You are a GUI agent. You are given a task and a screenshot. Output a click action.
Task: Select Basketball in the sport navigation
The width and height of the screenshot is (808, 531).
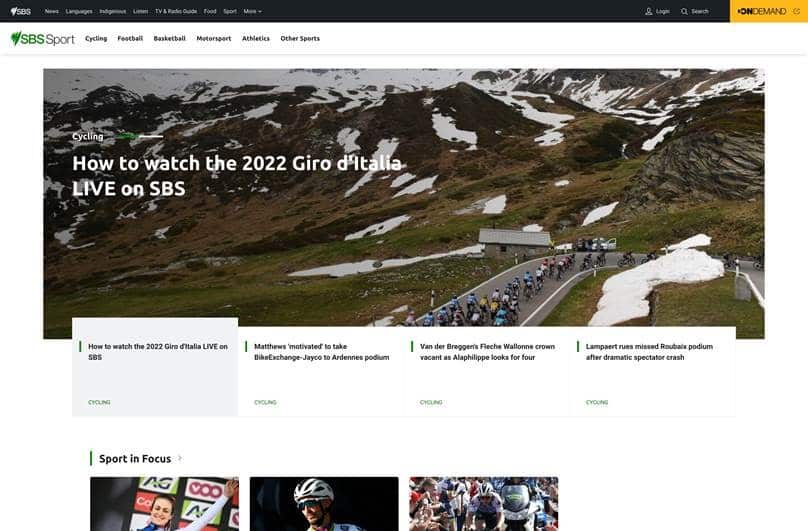pos(169,38)
